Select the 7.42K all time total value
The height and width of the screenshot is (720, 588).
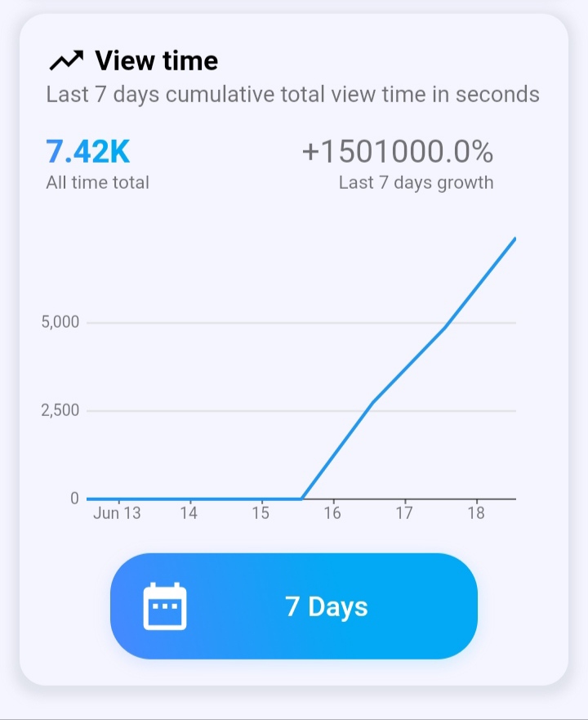pos(88,151)
